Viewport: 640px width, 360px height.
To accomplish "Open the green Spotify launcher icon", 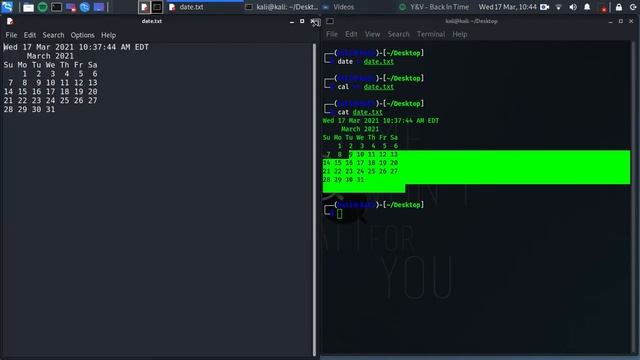I will (42, 7).
